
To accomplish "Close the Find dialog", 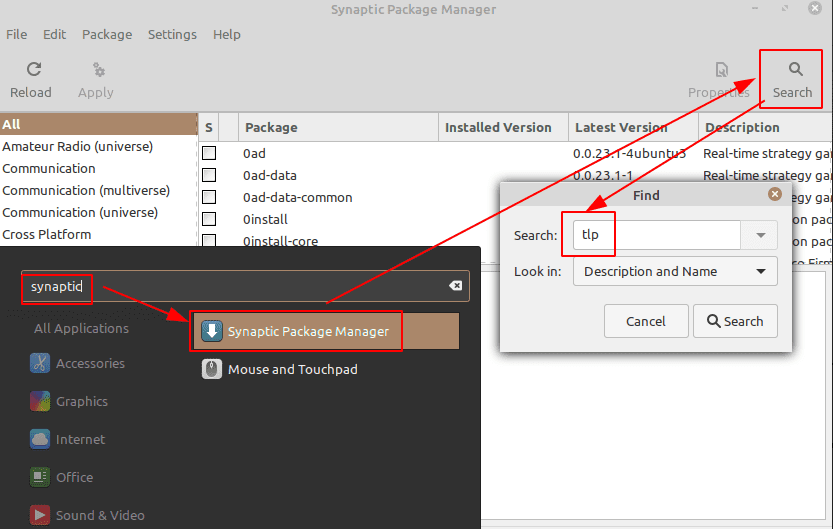I will point(775,194).
